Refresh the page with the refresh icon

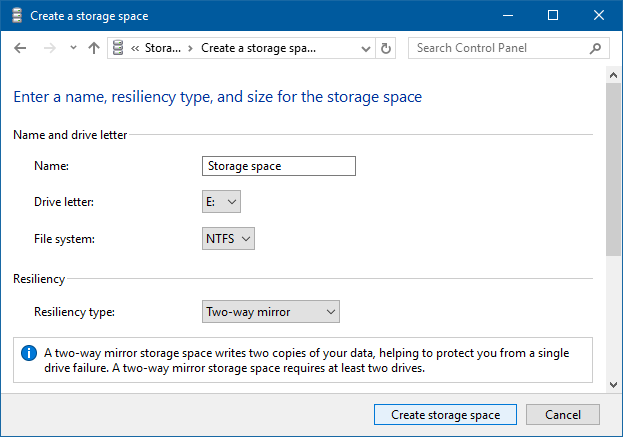pos(386,49)
